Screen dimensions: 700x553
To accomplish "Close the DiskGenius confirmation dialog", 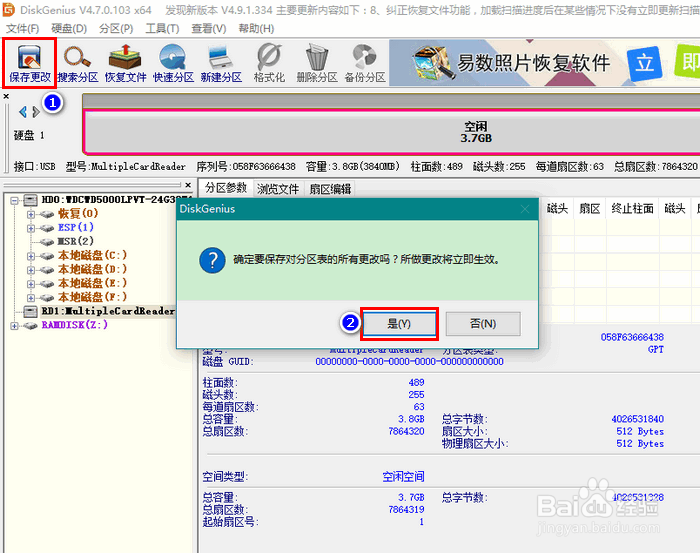I will tap(525, 209).
